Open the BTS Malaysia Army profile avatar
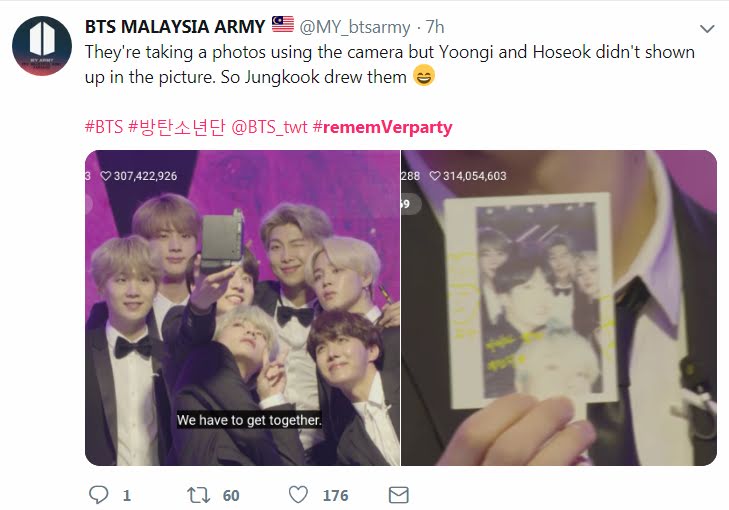The width and height of the screenshot is (729, 510). [x=42, y=46]
